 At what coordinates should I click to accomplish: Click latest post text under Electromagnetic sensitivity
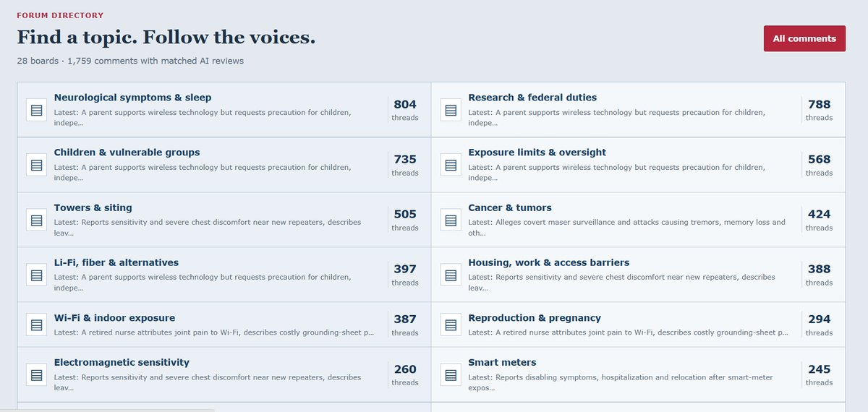208,382
